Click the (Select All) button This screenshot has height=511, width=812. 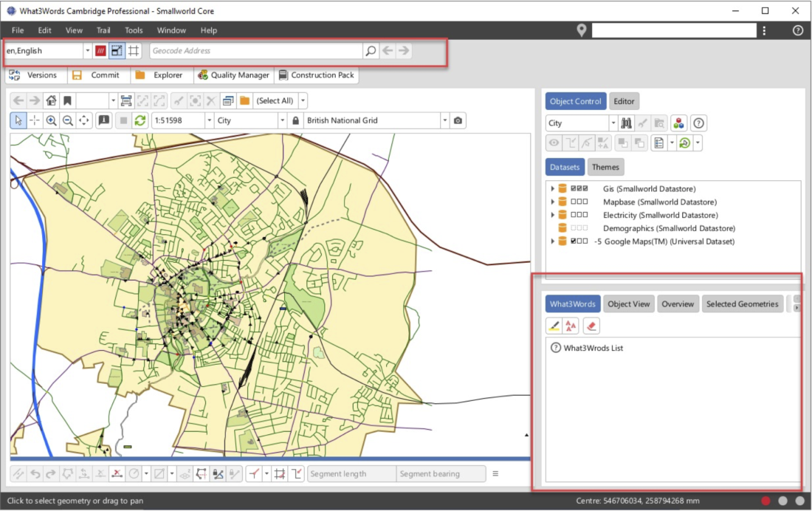[x=275, y=100]
